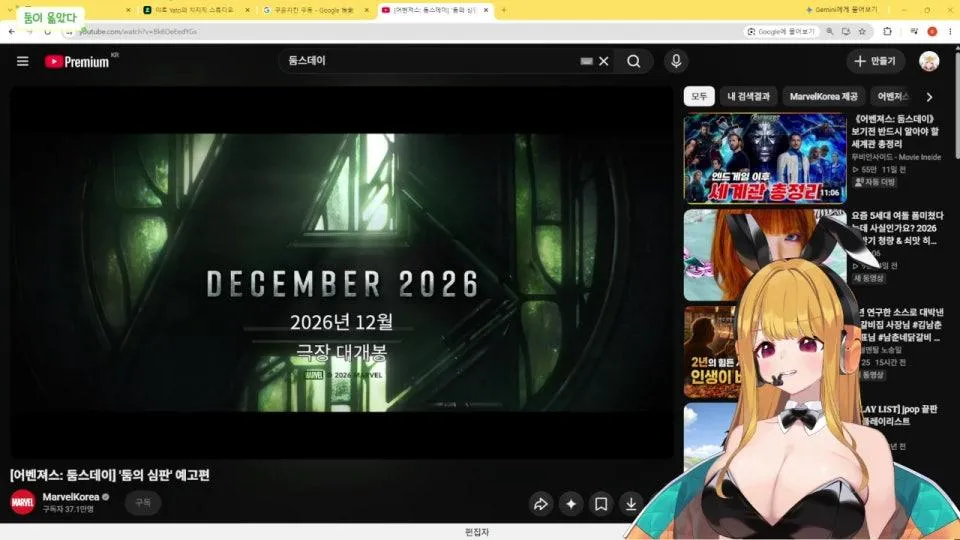Click the sparkle Ask icon below video
This screenshot has height=540, width=960.
coord(571,504)
